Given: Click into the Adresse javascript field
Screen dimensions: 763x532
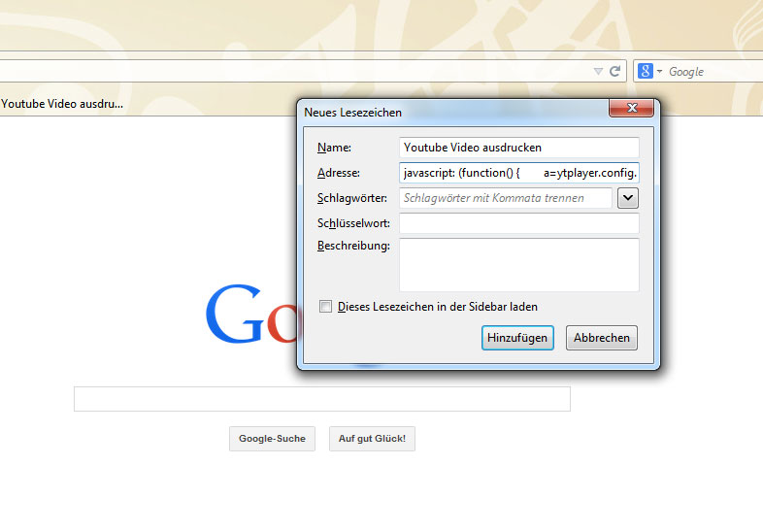Looking at the screenshot, I should pyautogui.click(x=518, y=173).
